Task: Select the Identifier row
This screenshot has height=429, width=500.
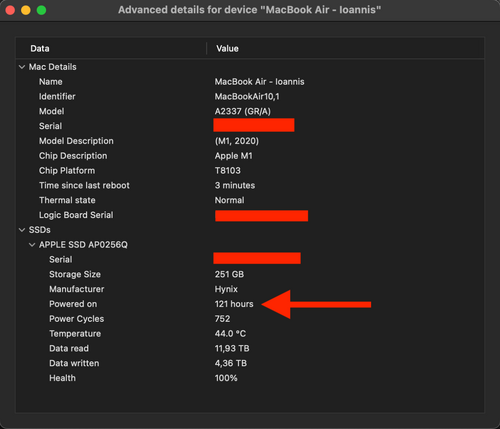Action: coord(250,97)
